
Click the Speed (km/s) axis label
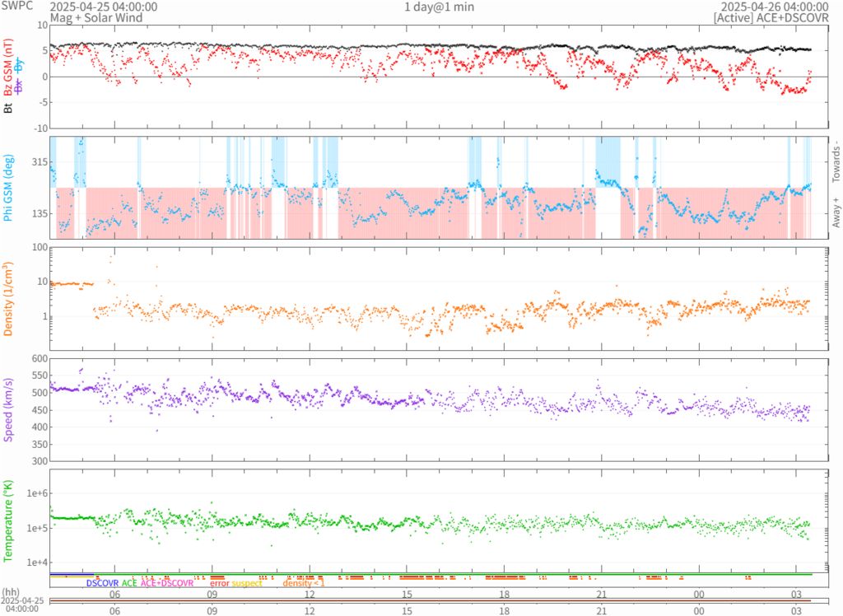[x=8, y=409]
